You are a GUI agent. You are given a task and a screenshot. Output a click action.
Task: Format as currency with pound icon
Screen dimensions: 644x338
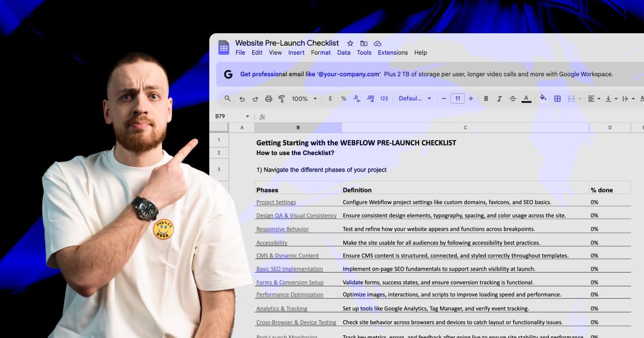[x=330, y=99]
